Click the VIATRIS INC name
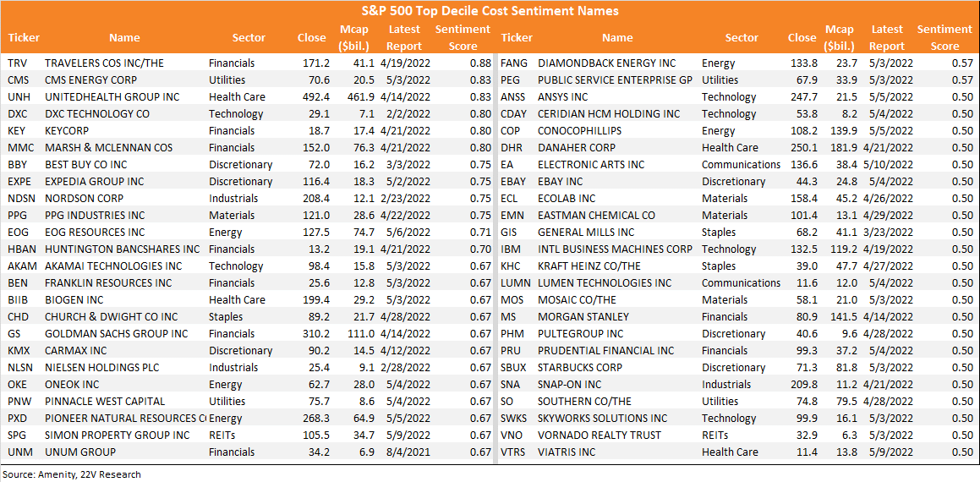The image size is (980, 482). 567,452
